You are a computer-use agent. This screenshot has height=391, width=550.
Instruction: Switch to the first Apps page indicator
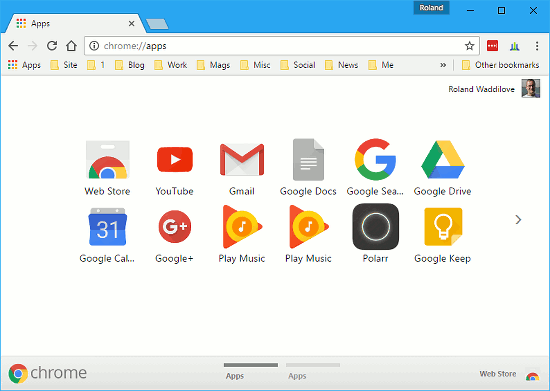(x=251, y=371)
